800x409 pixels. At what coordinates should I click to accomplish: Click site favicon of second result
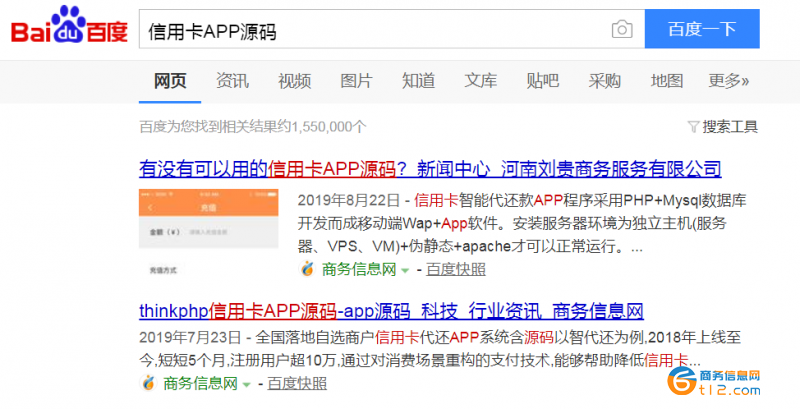pyautogui.click(x=148, y=383)
